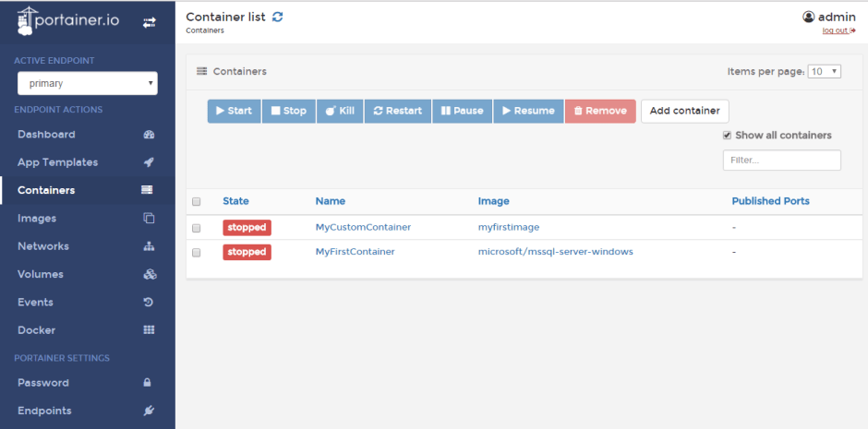Sort containers by State column header
Screen dimensions: 868x429
pyautogui.click(x=235, y=201)
